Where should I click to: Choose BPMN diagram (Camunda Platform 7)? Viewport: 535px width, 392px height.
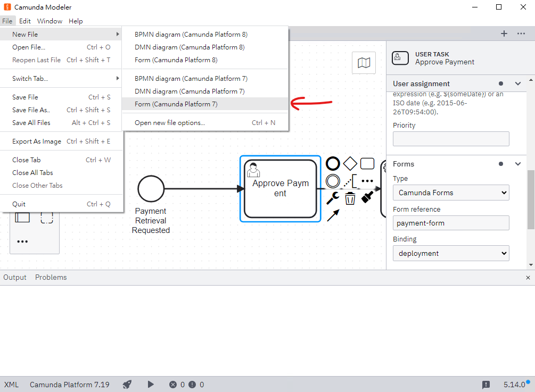click(x=205, y=78)
